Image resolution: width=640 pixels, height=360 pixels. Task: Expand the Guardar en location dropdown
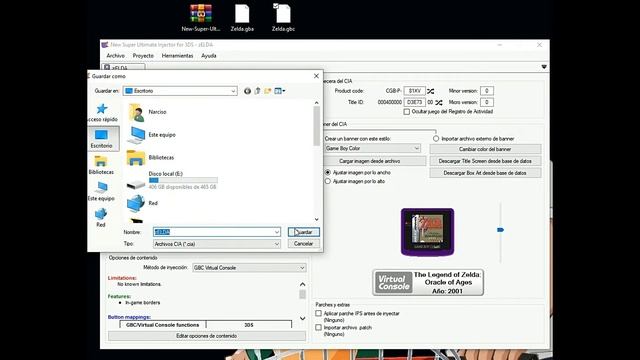[x=233, y=91]
